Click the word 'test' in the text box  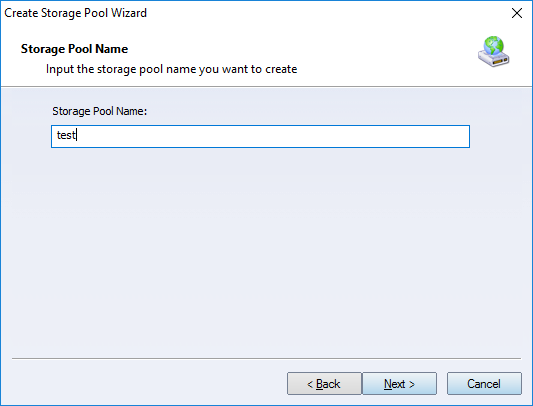coord(66,135)
